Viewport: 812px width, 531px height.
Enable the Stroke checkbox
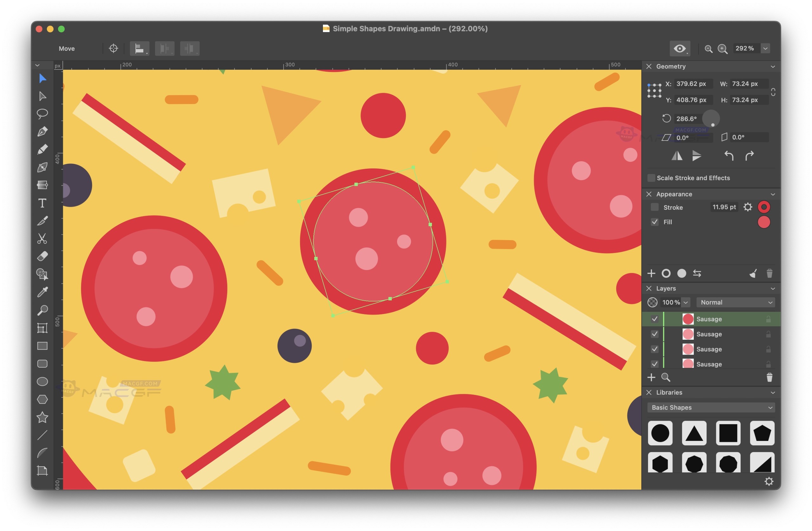[654, 207]
